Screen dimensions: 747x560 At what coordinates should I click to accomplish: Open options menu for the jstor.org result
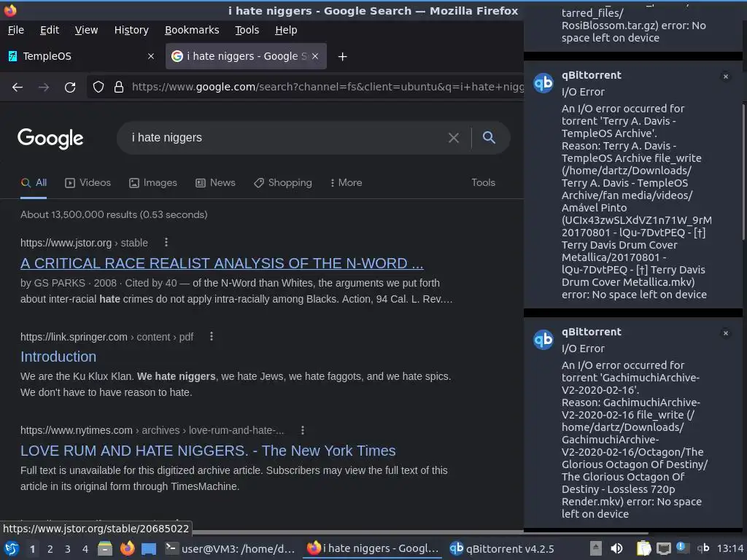[166, 242]
